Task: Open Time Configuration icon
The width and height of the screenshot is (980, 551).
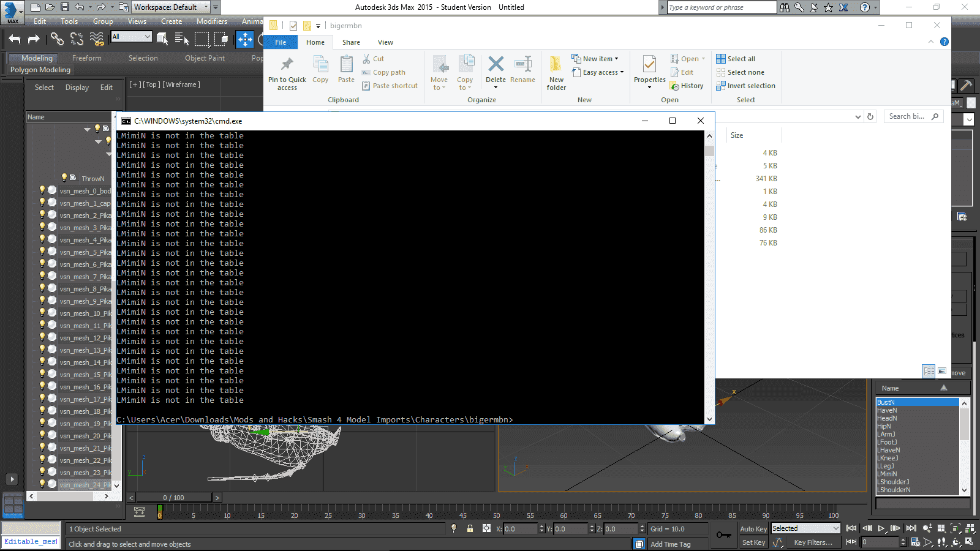Action: tap(916, 542)
